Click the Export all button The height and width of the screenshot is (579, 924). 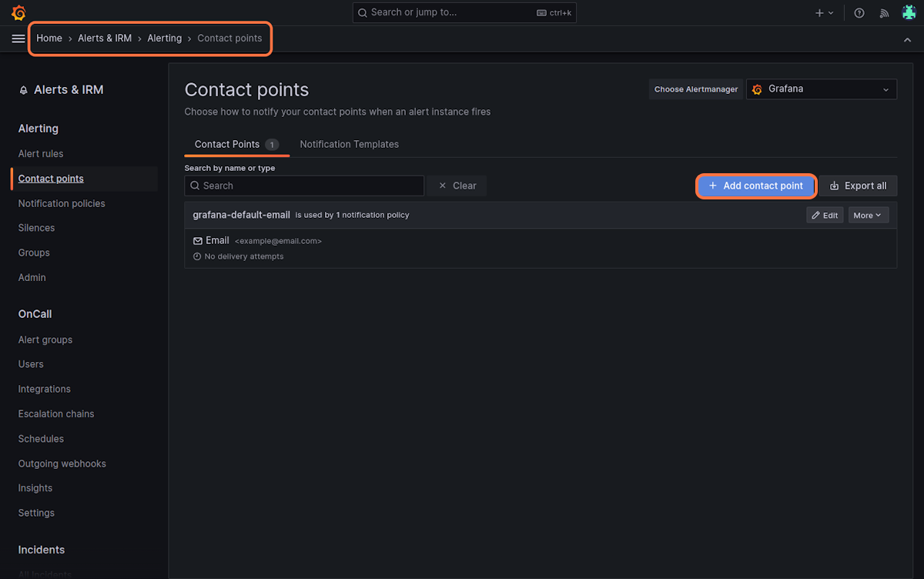(858, 186)
